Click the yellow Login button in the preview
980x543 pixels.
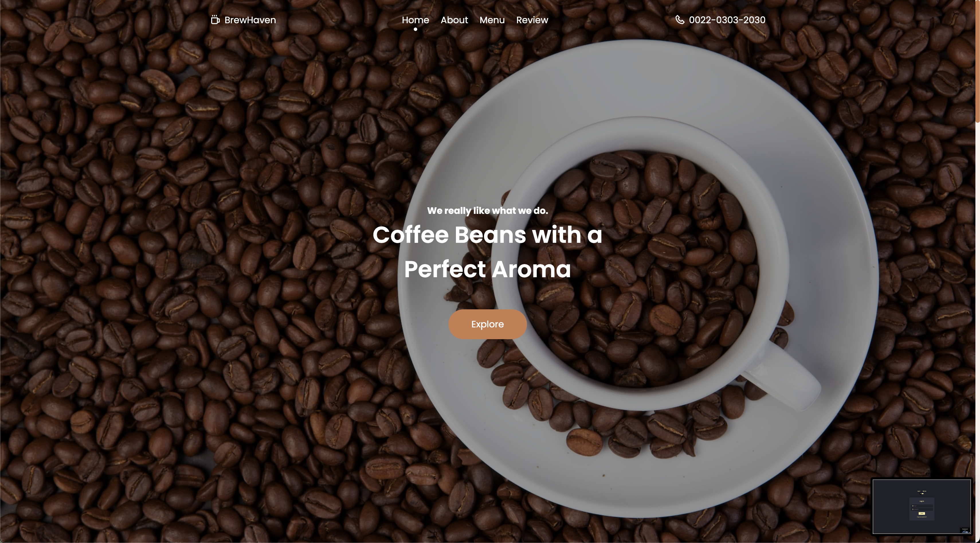tap(922, 514)
